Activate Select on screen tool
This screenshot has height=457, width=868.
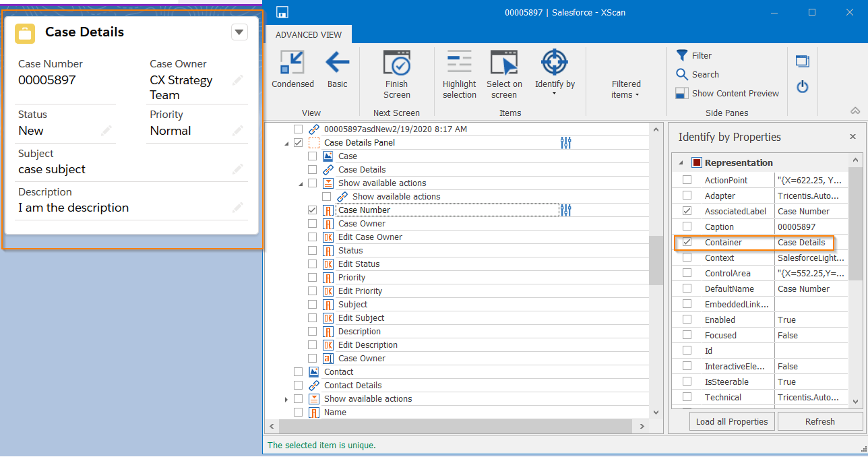[504, 63]
